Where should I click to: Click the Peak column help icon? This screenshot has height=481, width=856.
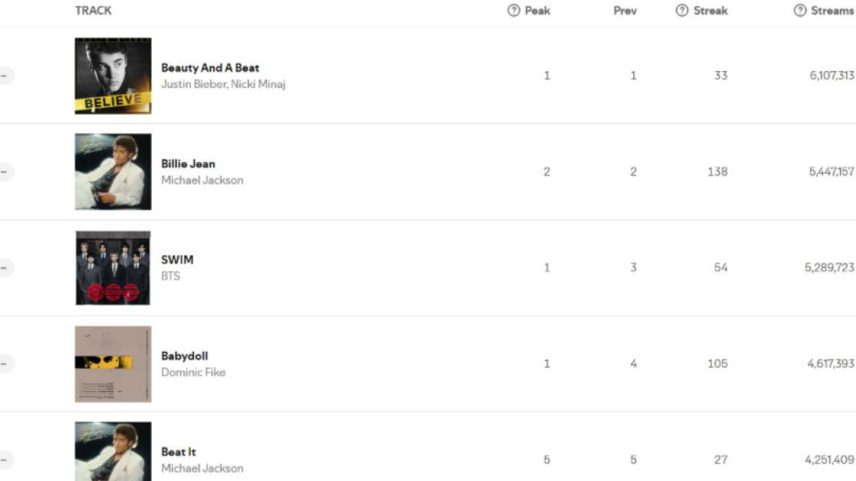[x=513, y=10]
